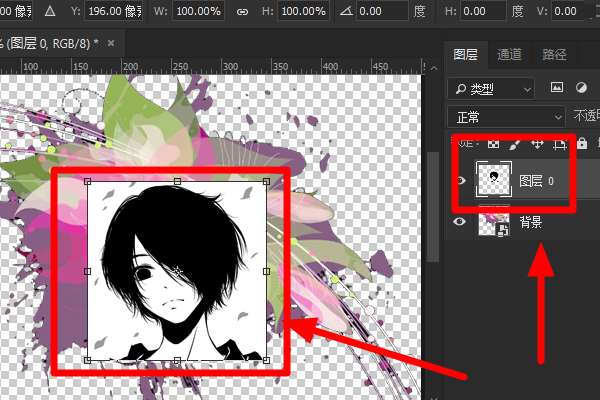
Task: Select the 背景 layer thumbnail
Action: [494, 222]
